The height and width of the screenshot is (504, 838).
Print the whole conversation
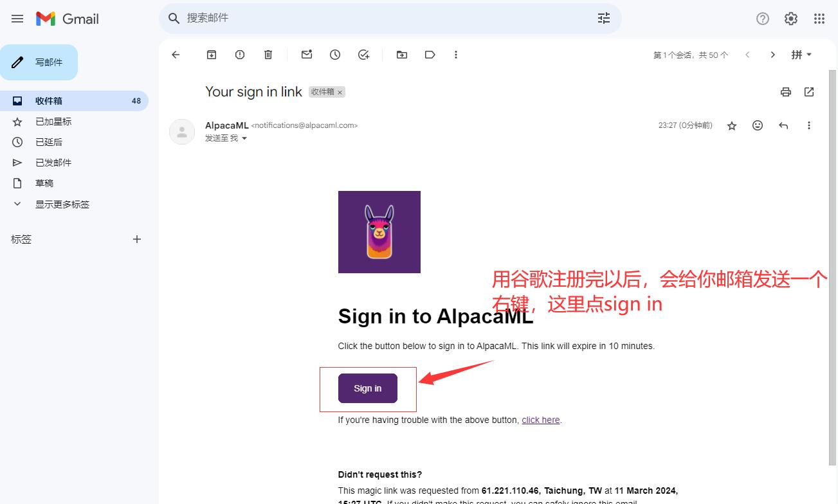pyautogui.click(x=786, y=92)
